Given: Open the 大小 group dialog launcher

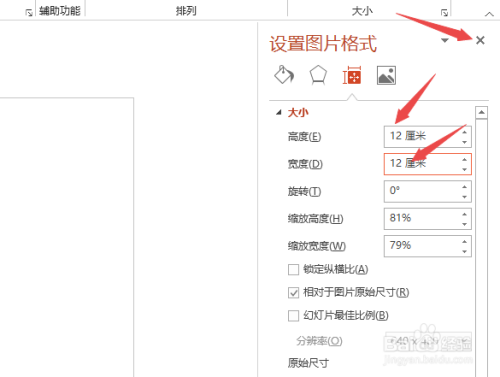Looking at the screenshot, I should point(444,13).
